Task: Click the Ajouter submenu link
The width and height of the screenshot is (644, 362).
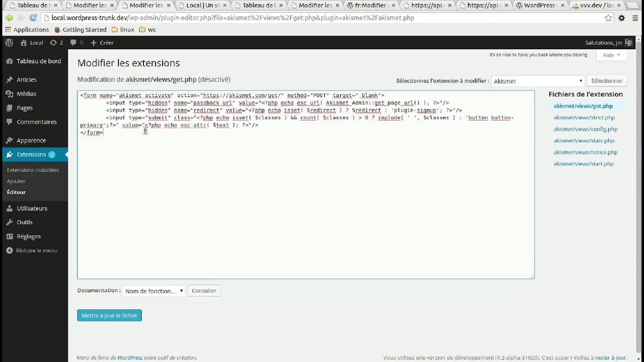Action: 16,181
